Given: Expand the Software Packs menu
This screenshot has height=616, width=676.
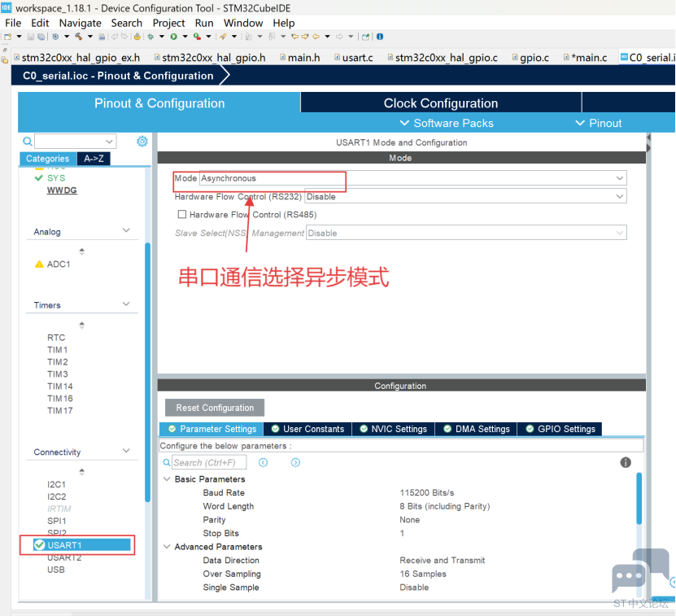Looking at the screenshot, I should coord(447,123).
